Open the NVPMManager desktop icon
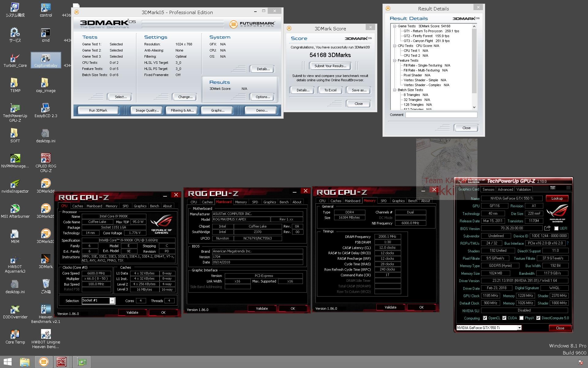This screenshot has height=368, width=588. pos(15,161)
